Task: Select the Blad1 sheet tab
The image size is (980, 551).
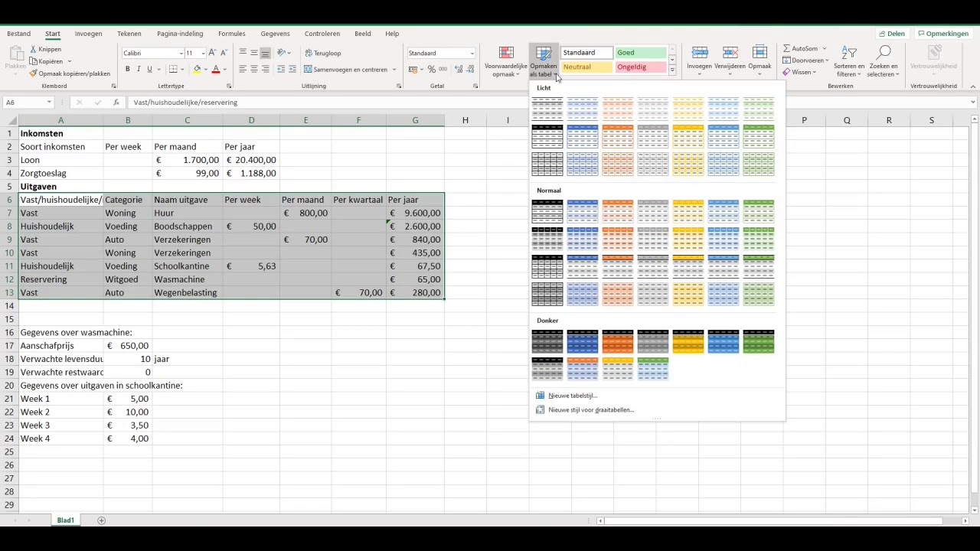Action: (65, 520)
